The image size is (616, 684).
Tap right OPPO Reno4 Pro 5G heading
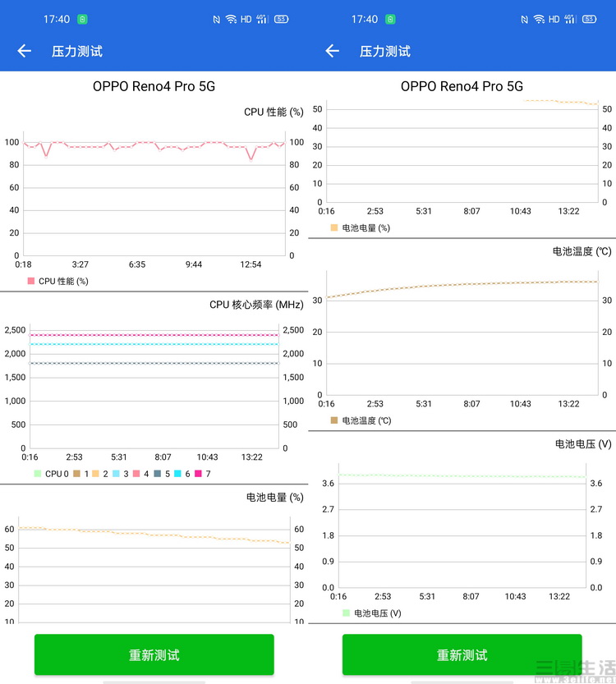point(462,86)
